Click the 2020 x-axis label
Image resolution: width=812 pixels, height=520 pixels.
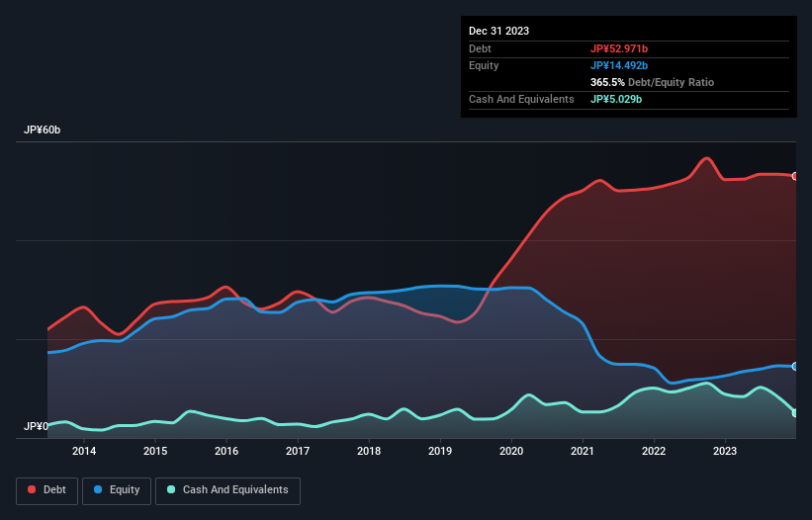pyautogui.click(x=511, y=451)
